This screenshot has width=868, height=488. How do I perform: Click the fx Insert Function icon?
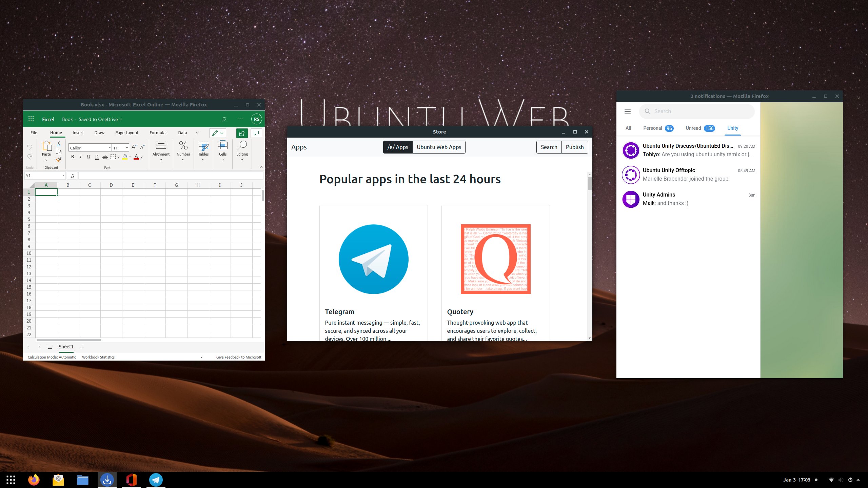pyautogui.click(x=72, y=176)
